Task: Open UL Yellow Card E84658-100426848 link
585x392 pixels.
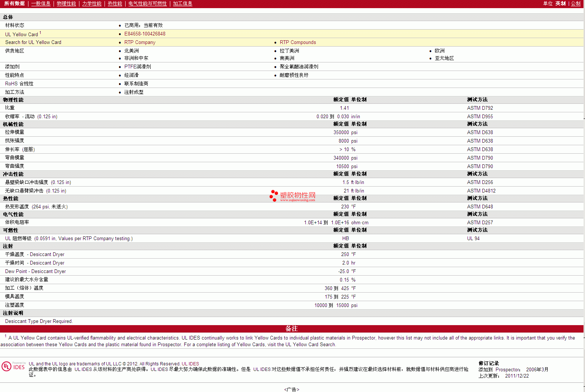Action: (x=145, y=34)
